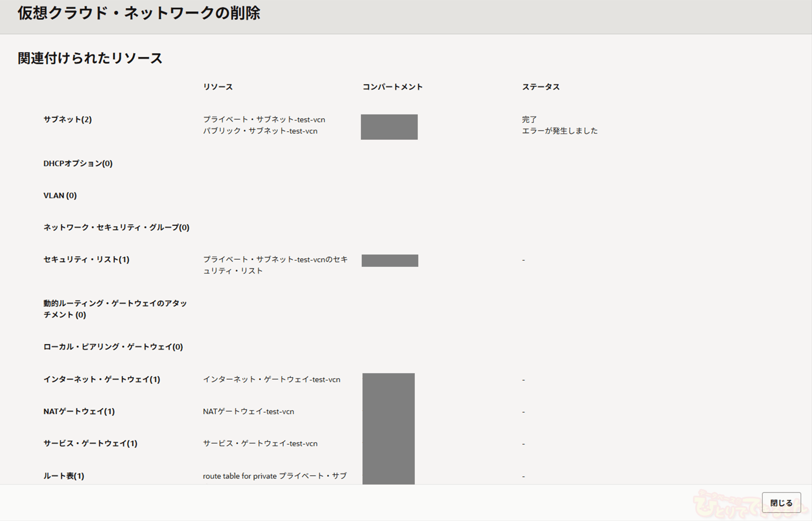Click the route table for private resource
812x521 pixels.
tap(274, 476)
